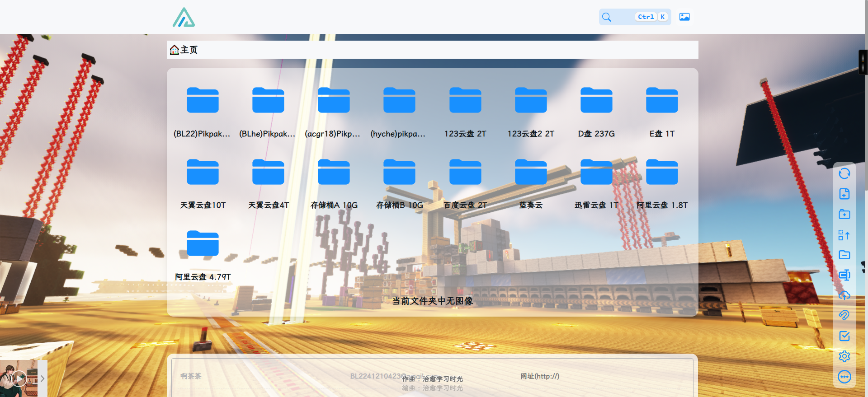Toggle the file selection checkbox mode
Screen dimensions: 868x397
844,336
